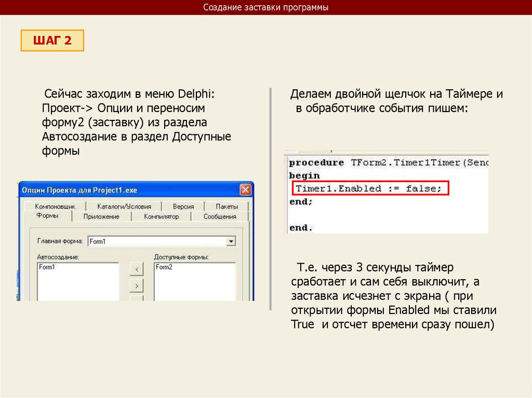Go to the Пакеты tab
Screen dimensions: 532x398
tap(227, 207)
